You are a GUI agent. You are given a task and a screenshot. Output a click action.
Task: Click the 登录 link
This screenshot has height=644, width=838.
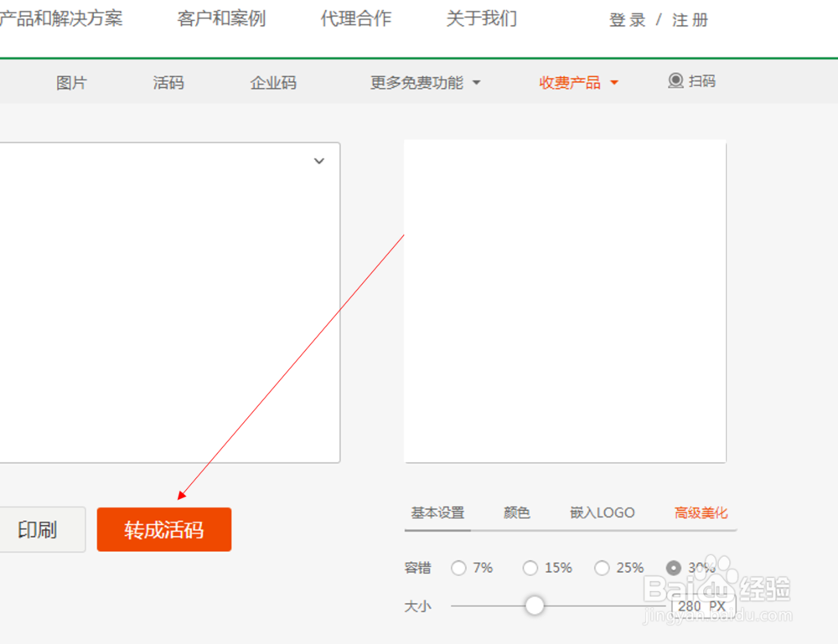627,19
